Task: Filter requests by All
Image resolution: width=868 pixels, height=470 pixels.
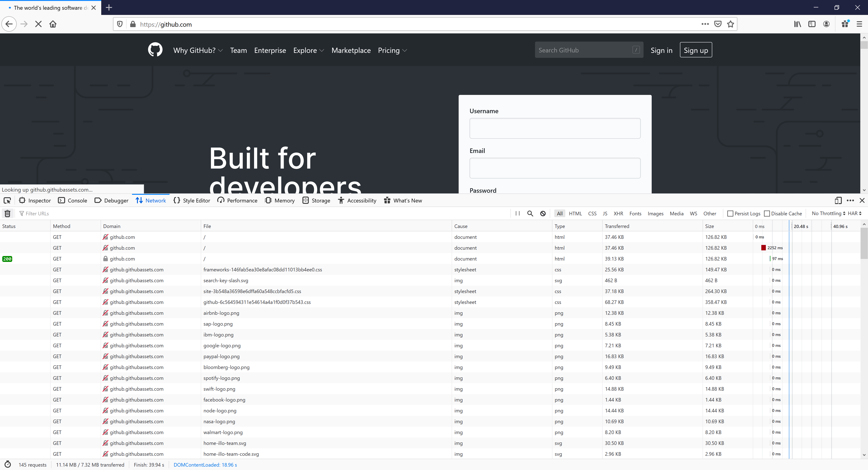Action: (x=560, y=214)
